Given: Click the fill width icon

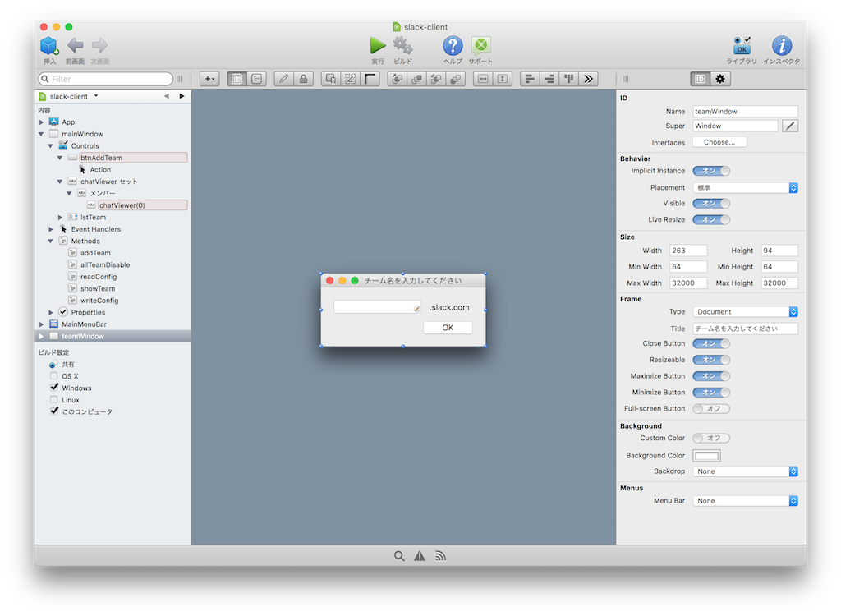Looking at the screenshot, I should tap(483, 79).
